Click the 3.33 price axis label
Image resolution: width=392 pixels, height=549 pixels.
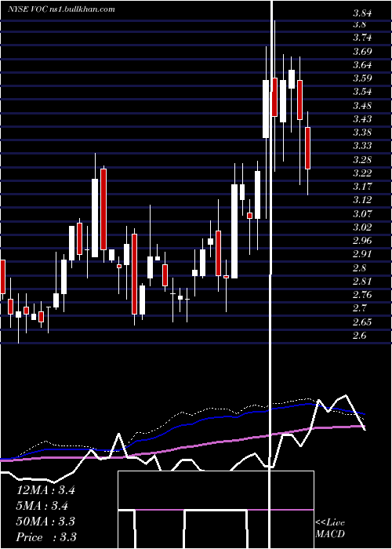click(x=362, y=146)
